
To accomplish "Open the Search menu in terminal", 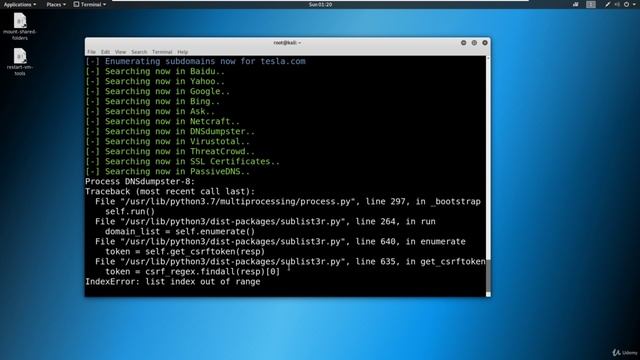I will (x=139, y=52).
